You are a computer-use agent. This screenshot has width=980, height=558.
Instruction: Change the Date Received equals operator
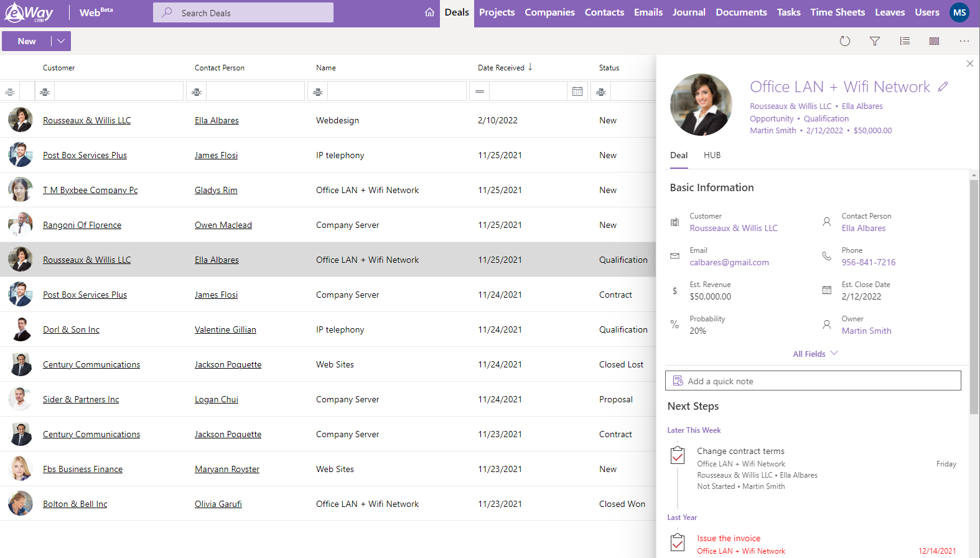(x=480, y=92)
